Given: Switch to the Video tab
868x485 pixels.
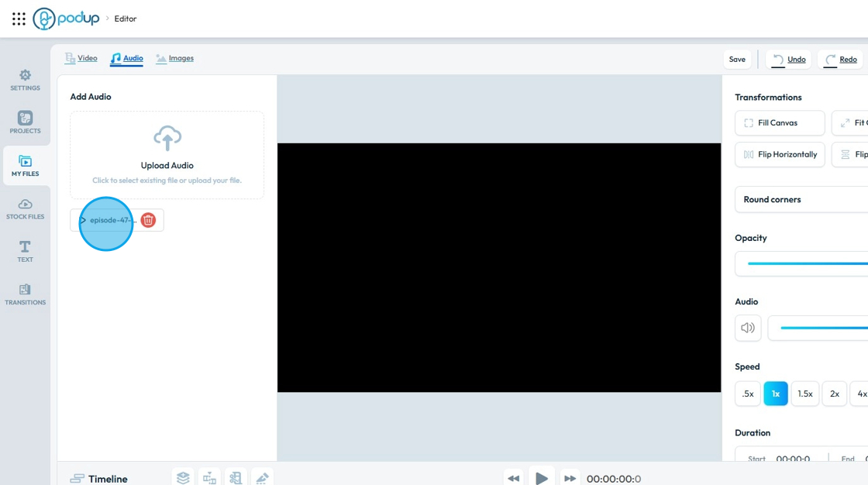Looking at the screenshot, I should tap(81, 58).
